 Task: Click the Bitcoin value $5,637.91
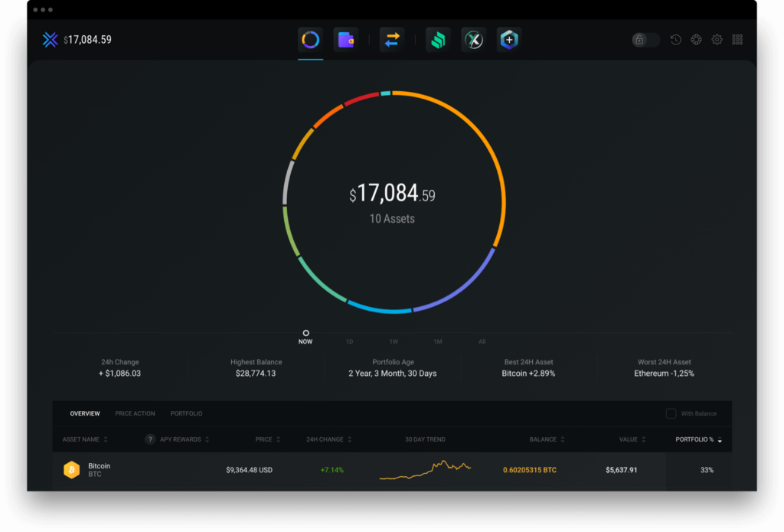click(x=621, y=469)
